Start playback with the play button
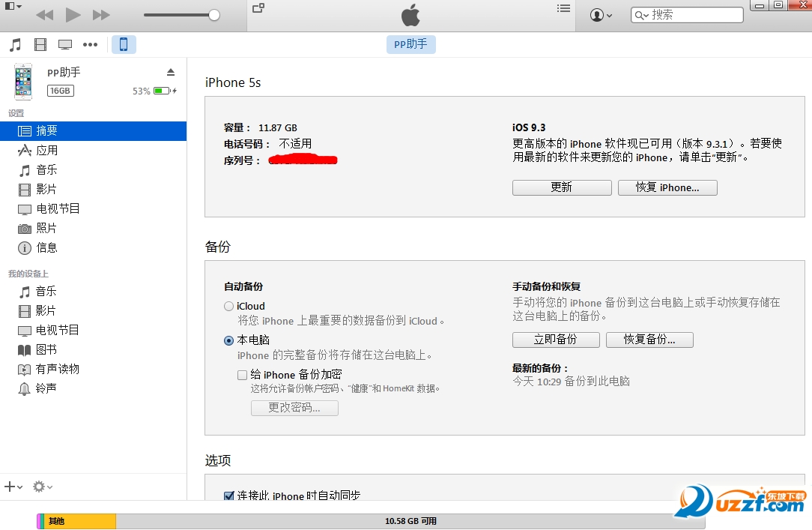 point(73,14)
